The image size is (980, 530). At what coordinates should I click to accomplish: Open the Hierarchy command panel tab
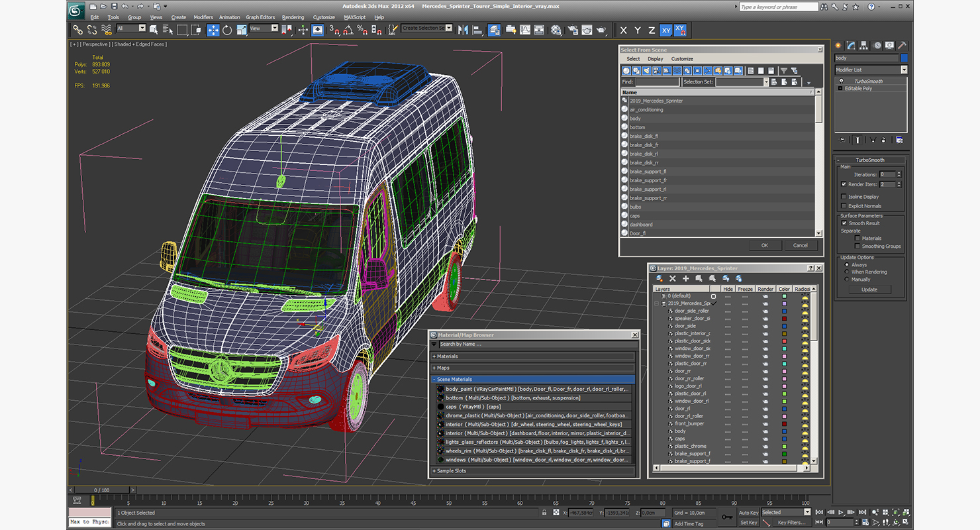pyautogui.click(x=865, y=46)
